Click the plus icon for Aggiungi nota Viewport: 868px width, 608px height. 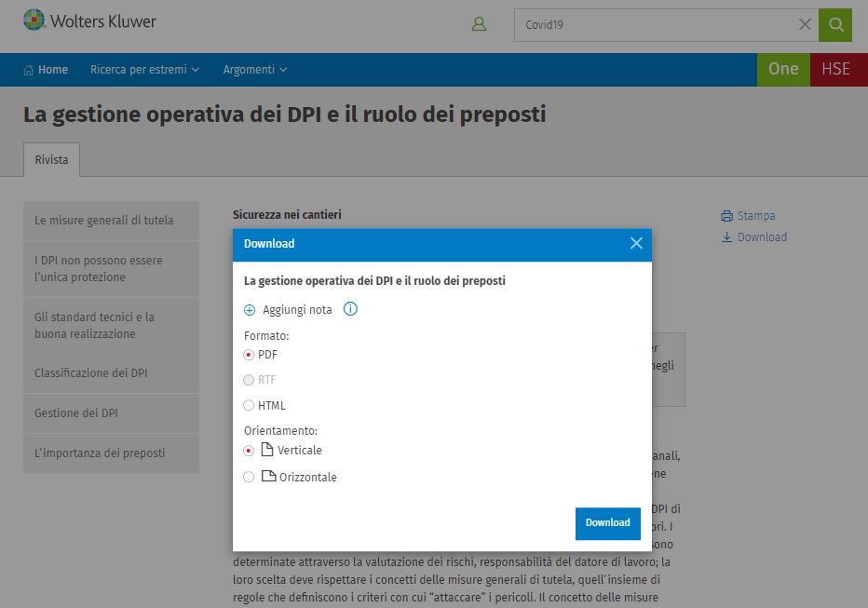click(x=250, y=310)
